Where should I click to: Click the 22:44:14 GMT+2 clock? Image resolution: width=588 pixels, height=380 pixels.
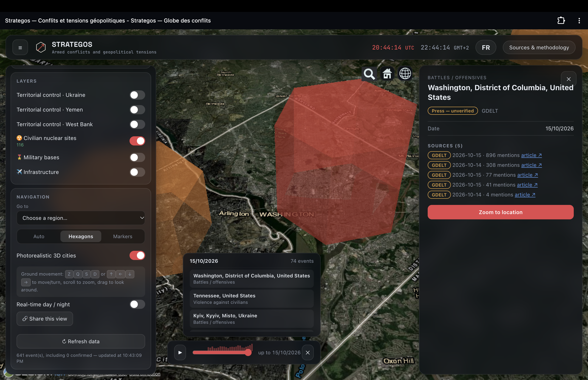point(445,48)
